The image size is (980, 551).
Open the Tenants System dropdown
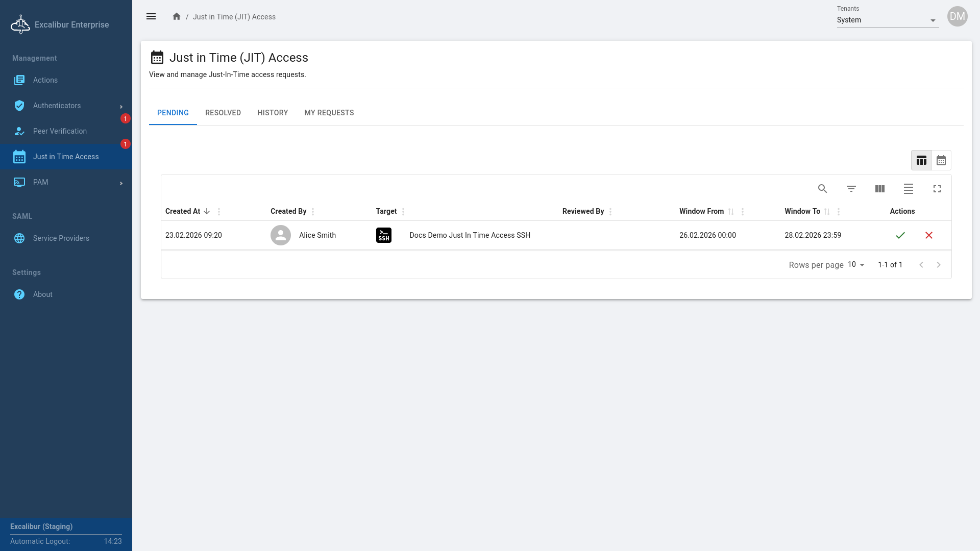point(887,20)
